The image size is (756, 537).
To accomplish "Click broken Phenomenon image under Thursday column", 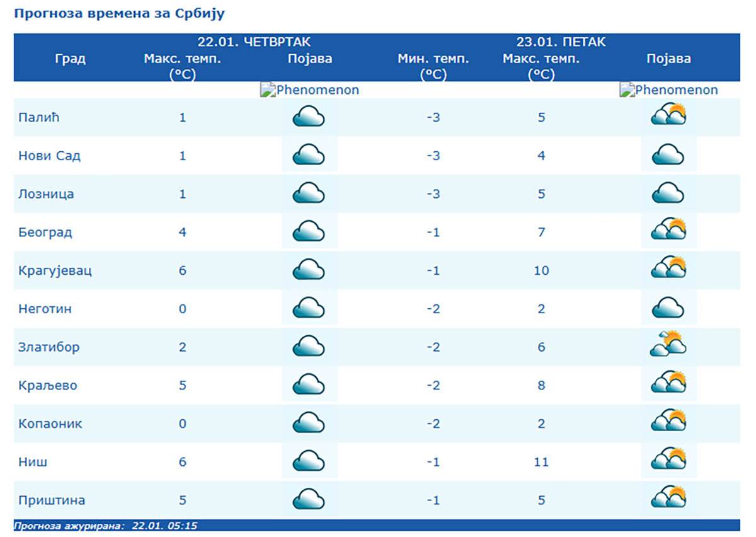I will pyautogui.click(x=309, y=90).
